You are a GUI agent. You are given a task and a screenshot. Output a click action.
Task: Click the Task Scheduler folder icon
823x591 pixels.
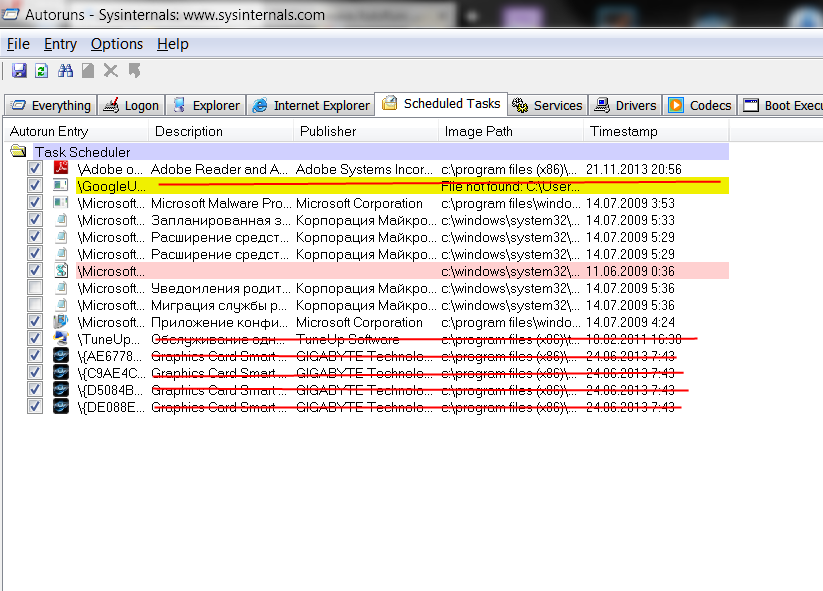pos(18,152)
